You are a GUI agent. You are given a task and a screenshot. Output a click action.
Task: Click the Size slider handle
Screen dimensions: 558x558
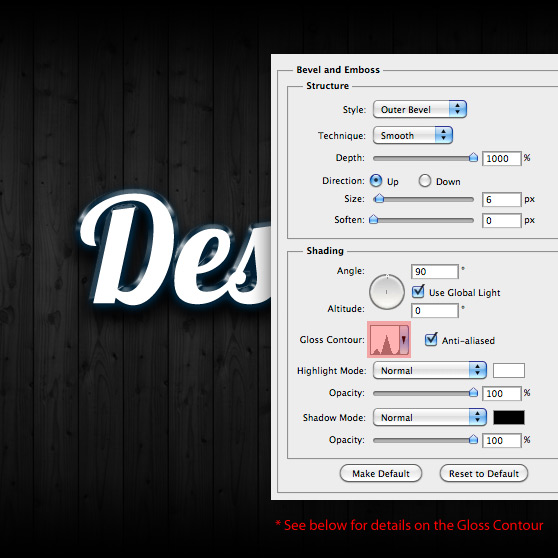[380, 198]
